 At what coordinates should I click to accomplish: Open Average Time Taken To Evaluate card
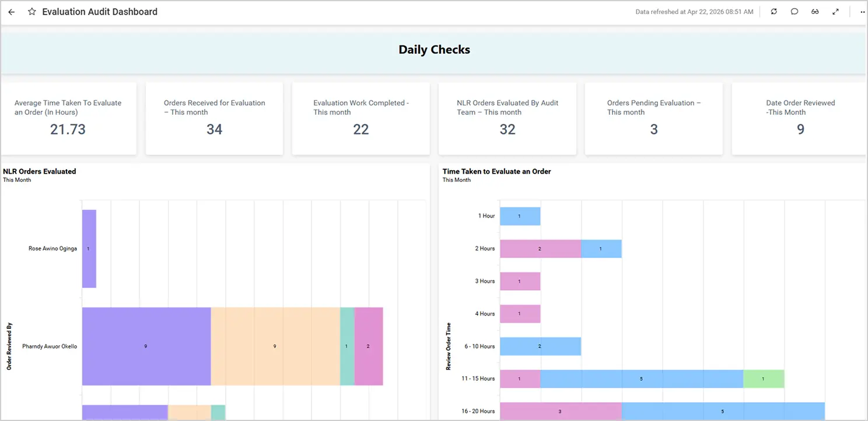pos(69,118)
